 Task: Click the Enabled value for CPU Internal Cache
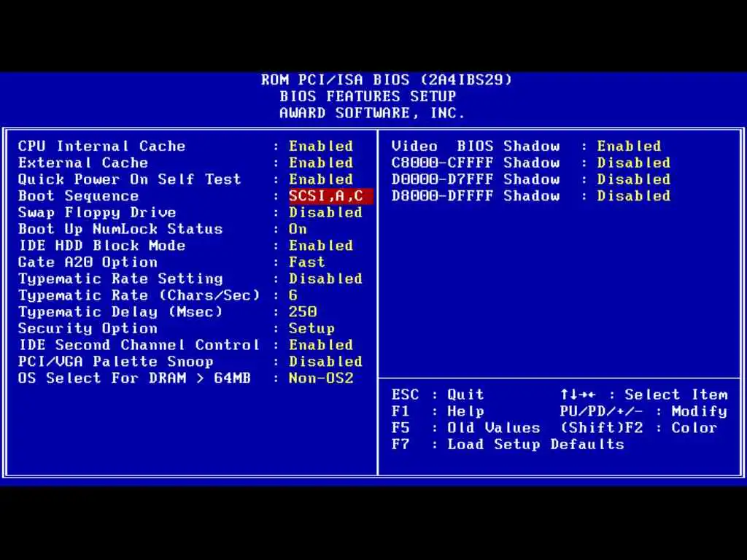point(321,146)
